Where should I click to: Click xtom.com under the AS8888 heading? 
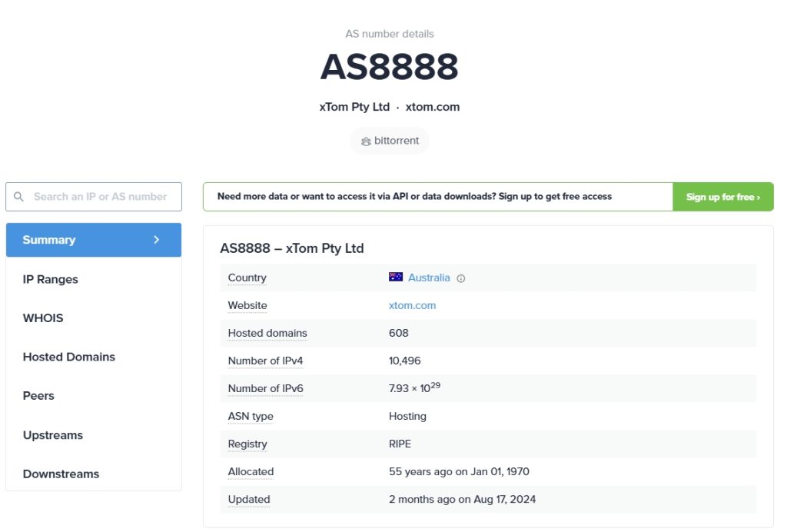pos(432,107)
